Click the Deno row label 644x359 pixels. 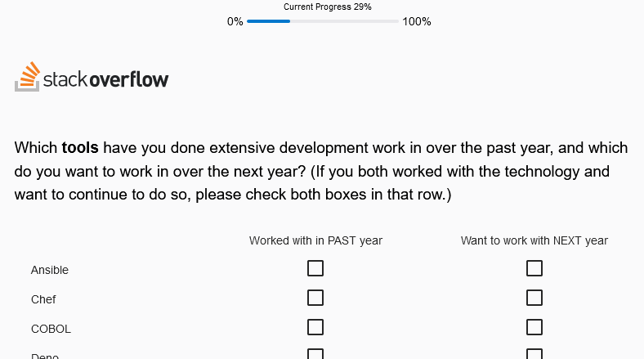pyautogui.click(x=45, y=355)
